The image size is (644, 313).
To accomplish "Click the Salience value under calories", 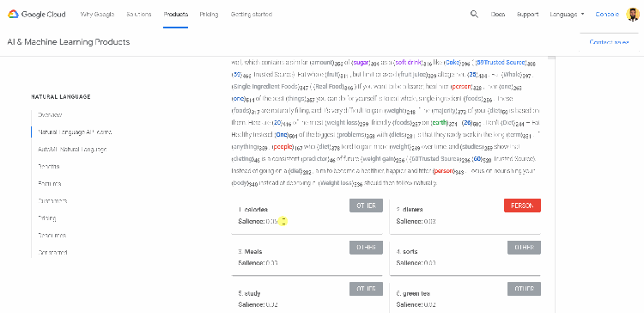I will point(272,221).
